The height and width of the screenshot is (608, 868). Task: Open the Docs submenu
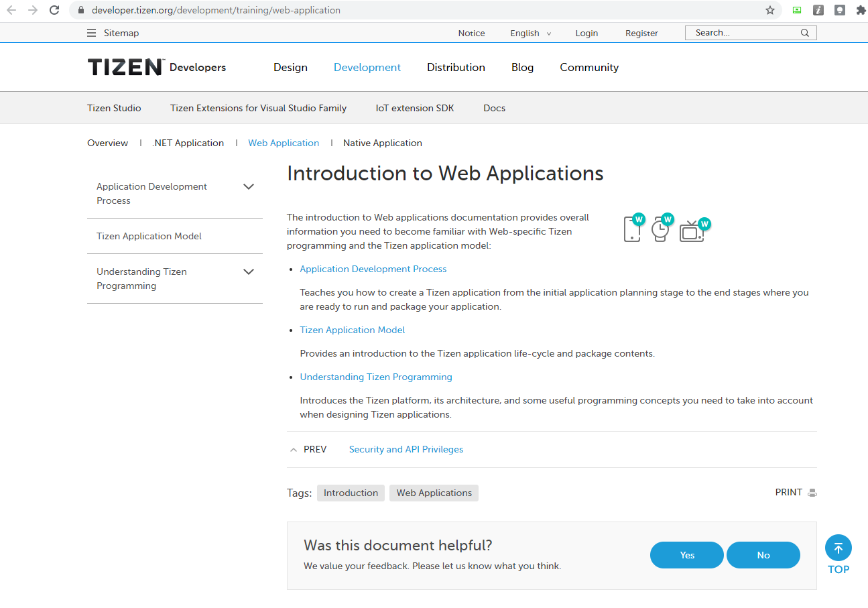(494, 108)
